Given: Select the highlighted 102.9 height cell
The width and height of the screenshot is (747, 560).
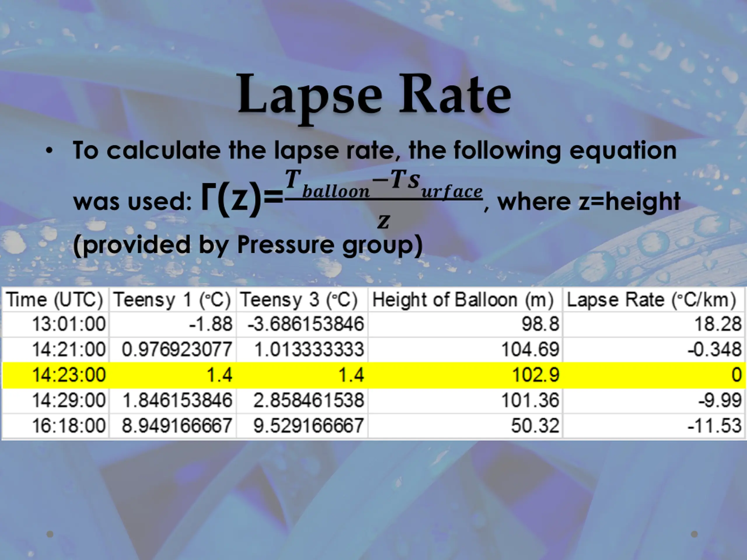Looking at the screenshot, I should point(465,375).
